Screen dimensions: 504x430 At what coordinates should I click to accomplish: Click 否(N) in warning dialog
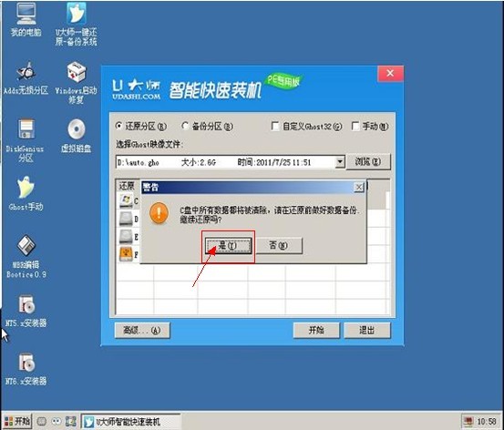coord(279,246)
